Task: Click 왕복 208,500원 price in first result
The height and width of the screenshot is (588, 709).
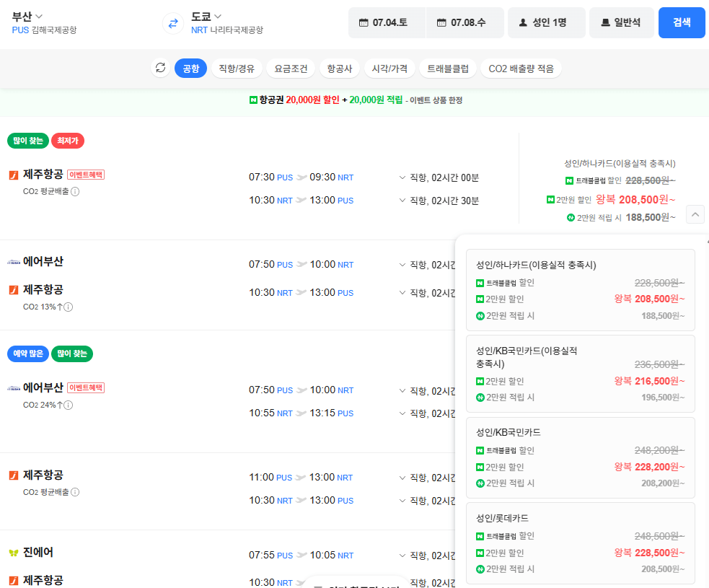Action: click(635, 199)
